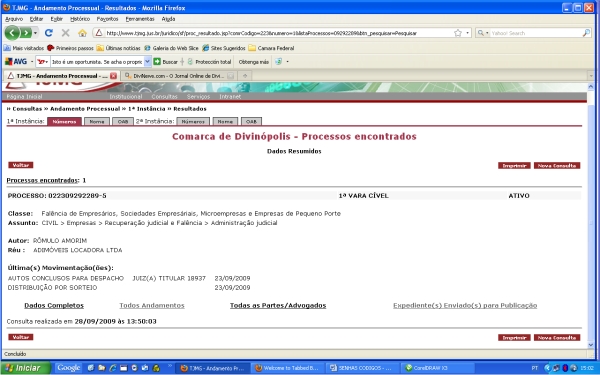Click the bottom Nova Consulta button
This screenshot has width=600, height=375.
[x=557, y=338]
